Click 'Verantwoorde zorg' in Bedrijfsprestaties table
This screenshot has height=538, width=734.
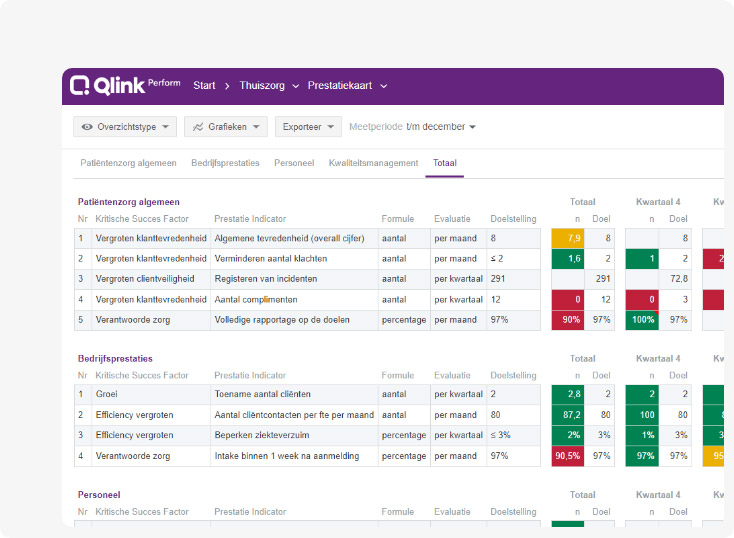(x=132, y=456)
